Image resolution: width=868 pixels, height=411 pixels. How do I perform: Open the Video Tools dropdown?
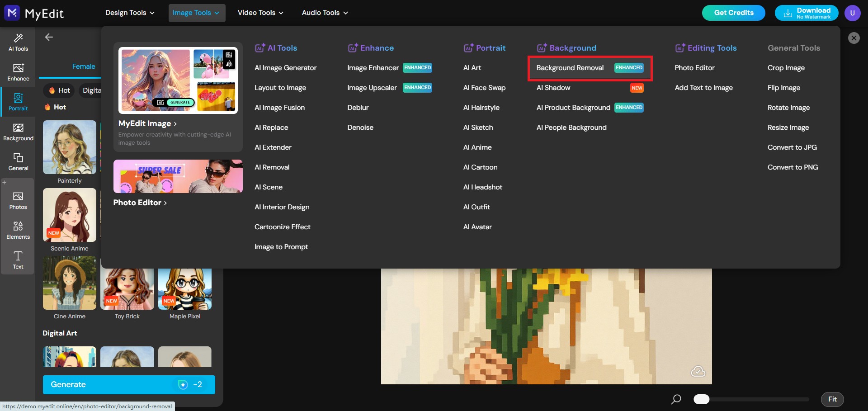[260, 13]
